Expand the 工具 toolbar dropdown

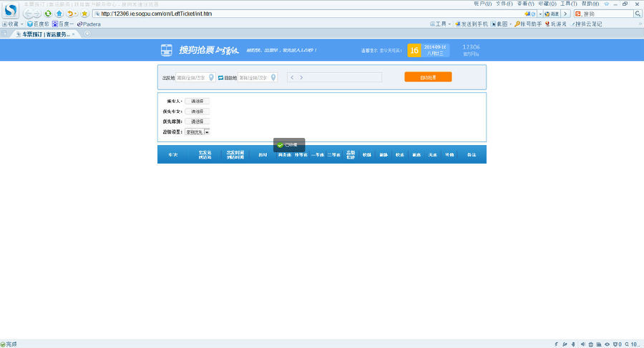click(x=440, y=24)
